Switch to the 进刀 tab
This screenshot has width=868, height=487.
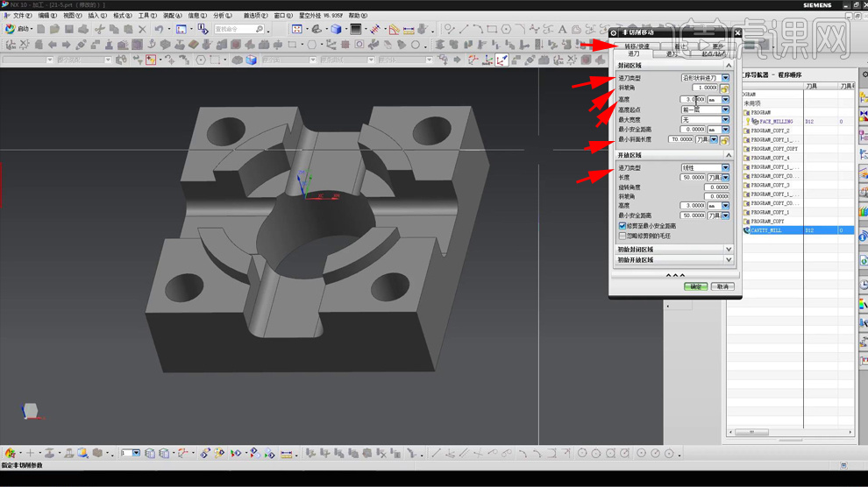pos(633,53)
